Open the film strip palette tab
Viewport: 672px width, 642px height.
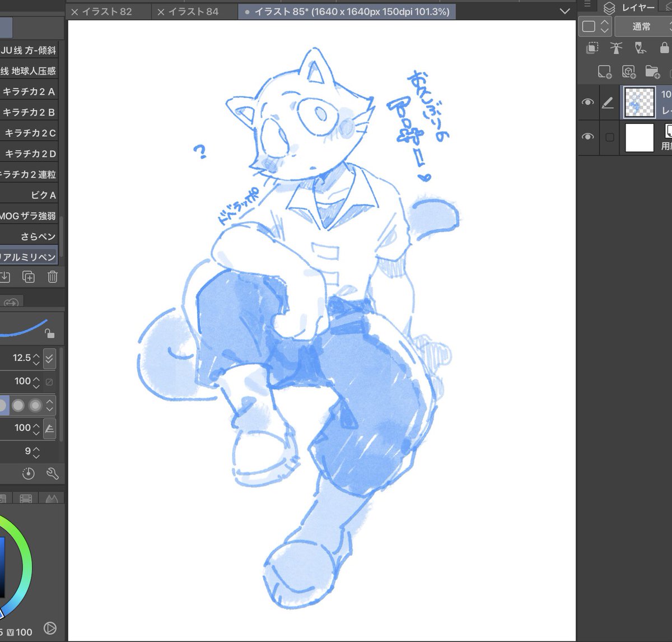point(26,498)
